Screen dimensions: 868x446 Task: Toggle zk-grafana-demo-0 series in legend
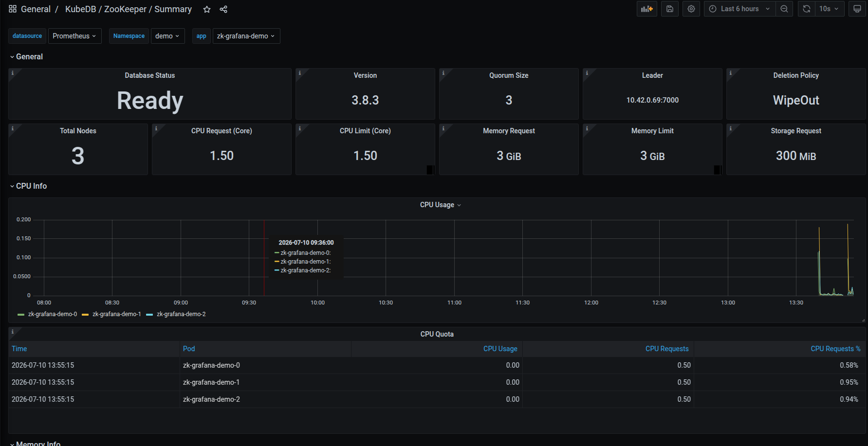pyautogui.click(x=53, y=314)
